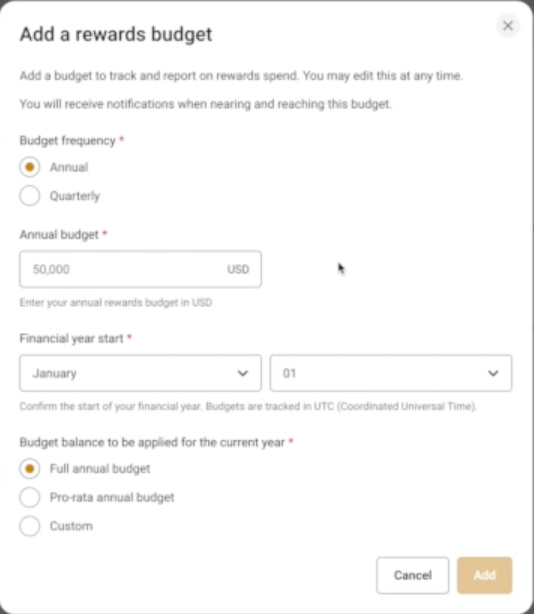
Task: Choose the Pro-rata annual budget option
Action: [x=30, y=497]
